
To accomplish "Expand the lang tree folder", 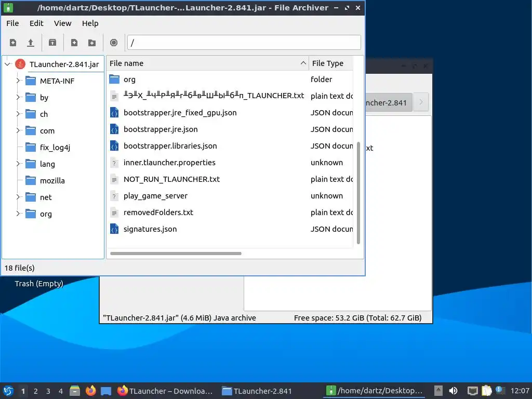I will pos(18,164).
